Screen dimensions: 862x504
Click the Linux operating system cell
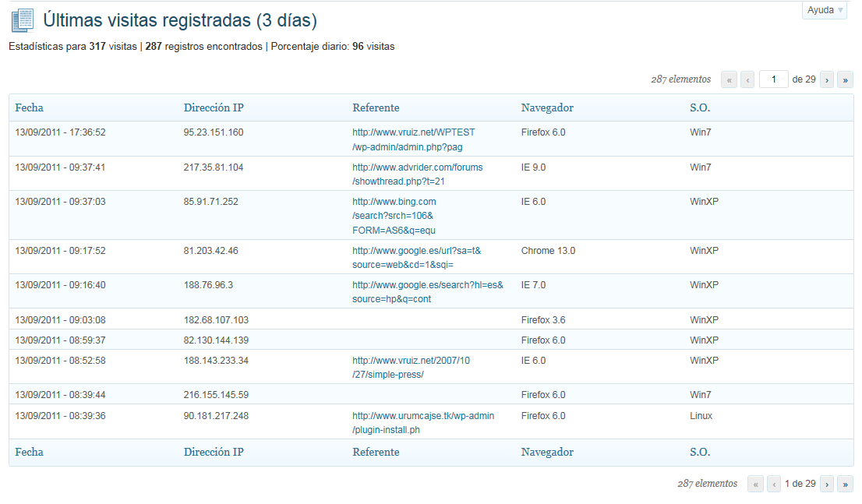click(x=701, y=415)
